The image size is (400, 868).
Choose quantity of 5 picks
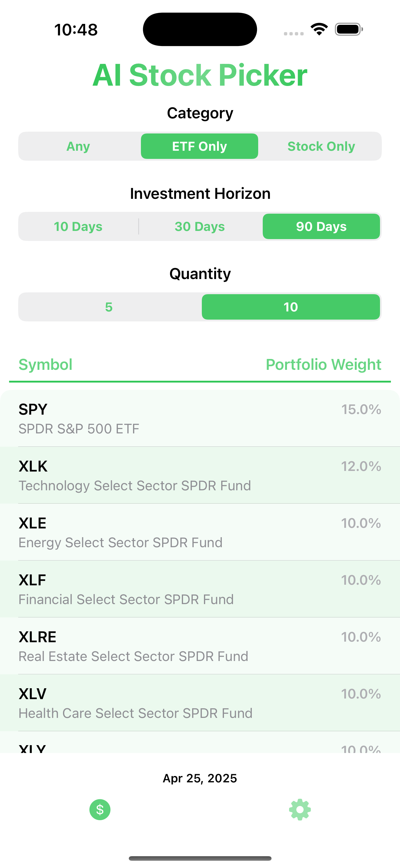pyautogui.click(x=108, y=307)
